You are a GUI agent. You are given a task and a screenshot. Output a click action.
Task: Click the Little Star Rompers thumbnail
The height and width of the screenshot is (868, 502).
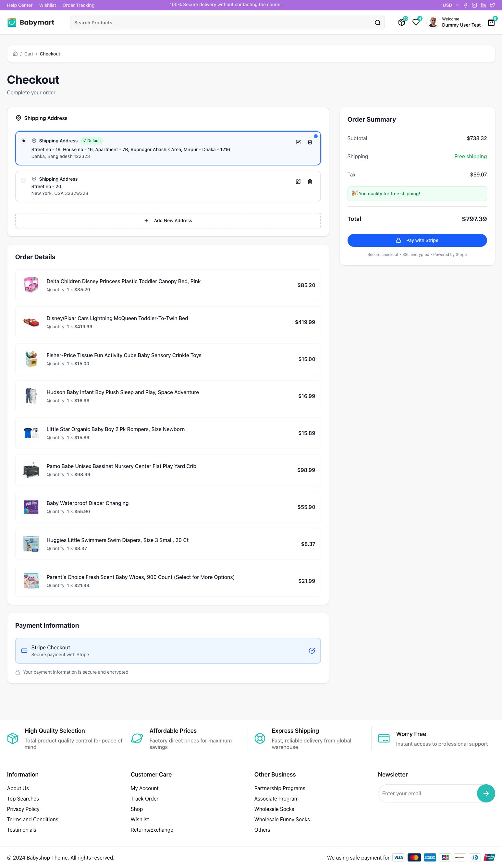(31, 433)
